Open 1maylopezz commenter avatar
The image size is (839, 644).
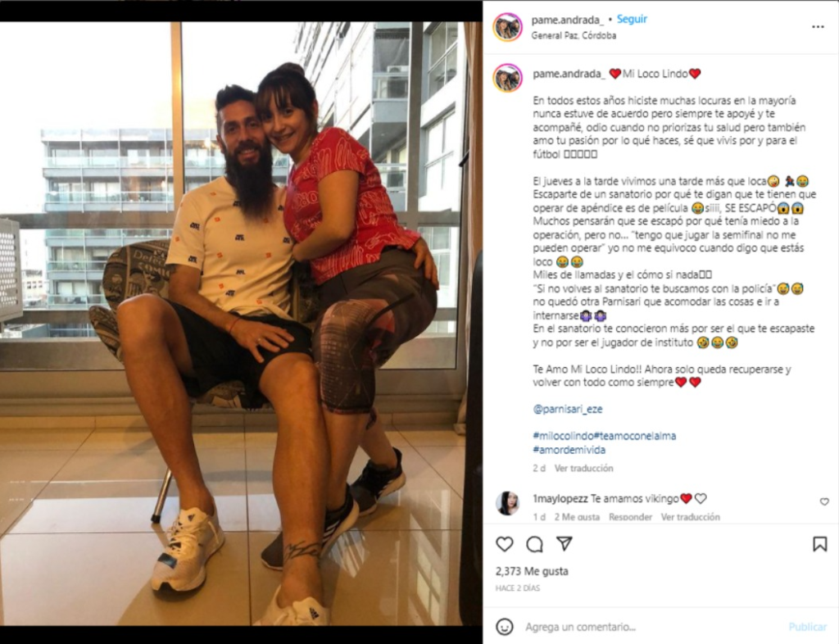[507, 503]
